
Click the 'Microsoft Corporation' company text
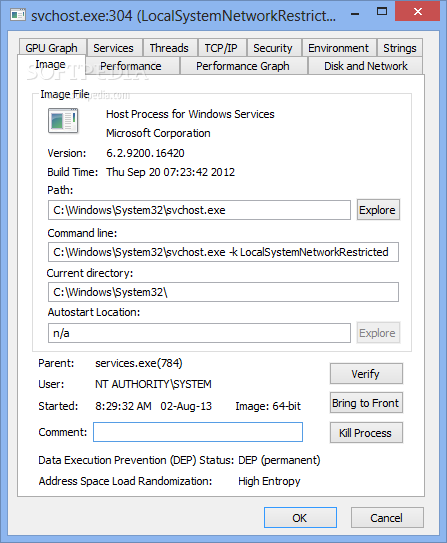[158, 133]
